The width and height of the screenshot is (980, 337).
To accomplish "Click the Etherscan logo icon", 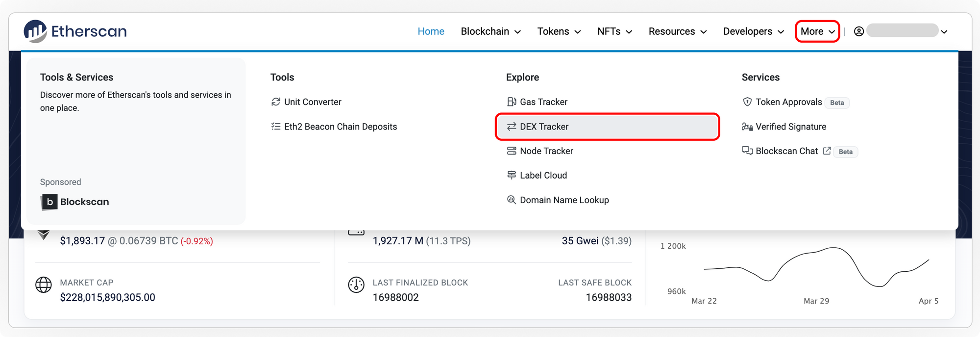I will [x=35, y=31].
